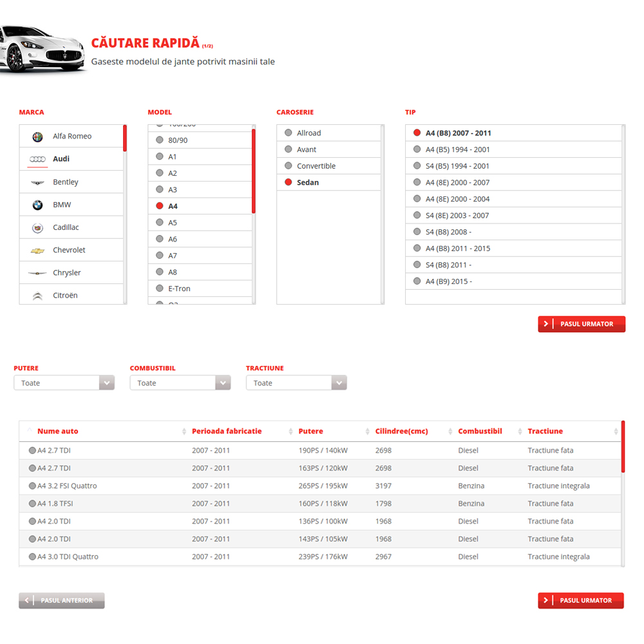Sort table by Cilindree(cmc) column
This screenshot has width=644, height=644.
[402, 431]
